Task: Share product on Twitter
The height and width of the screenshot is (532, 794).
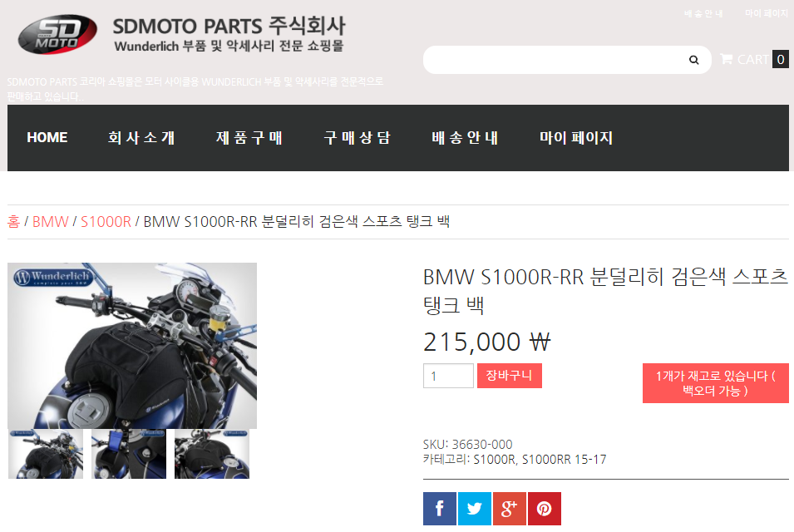Action: click(475, 508)
